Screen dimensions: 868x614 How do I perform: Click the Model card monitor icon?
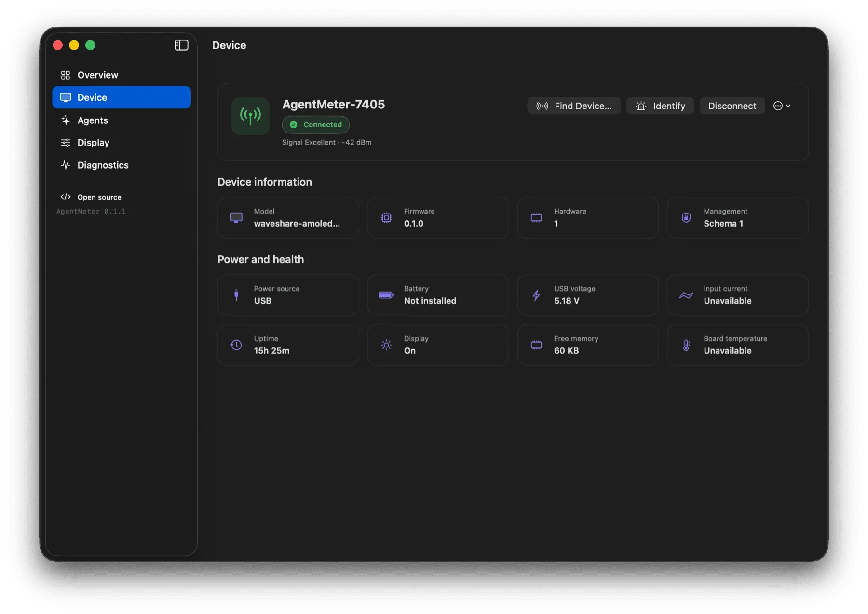click(x=236, y=218)
